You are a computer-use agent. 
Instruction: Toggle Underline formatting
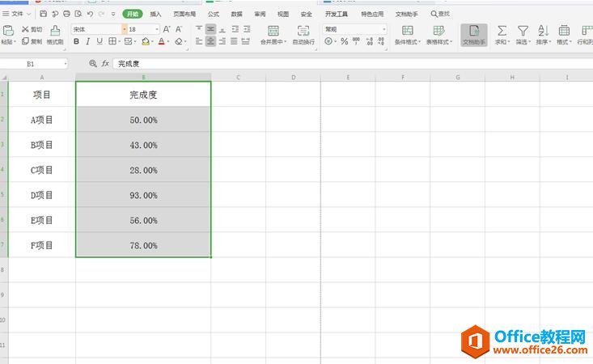[x=100, y=41]
